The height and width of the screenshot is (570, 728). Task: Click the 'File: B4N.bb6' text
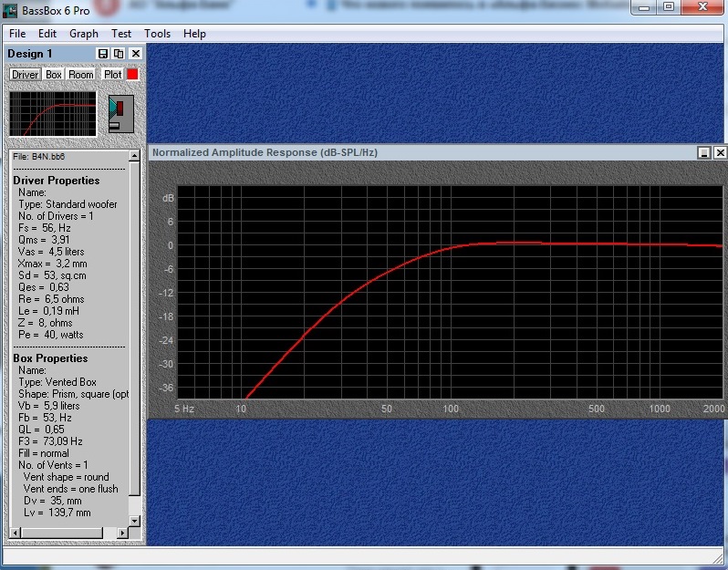(x=39, y=157)
